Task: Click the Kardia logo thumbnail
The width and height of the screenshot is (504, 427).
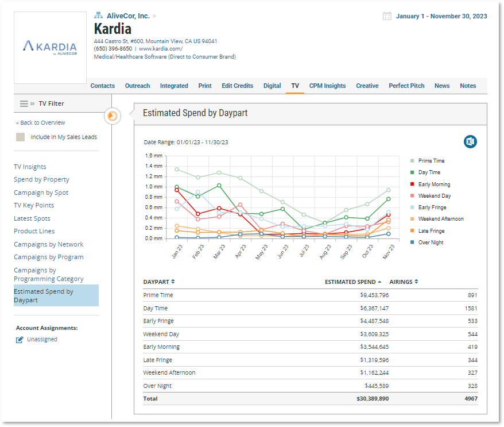Action: [x=50, y=48]
